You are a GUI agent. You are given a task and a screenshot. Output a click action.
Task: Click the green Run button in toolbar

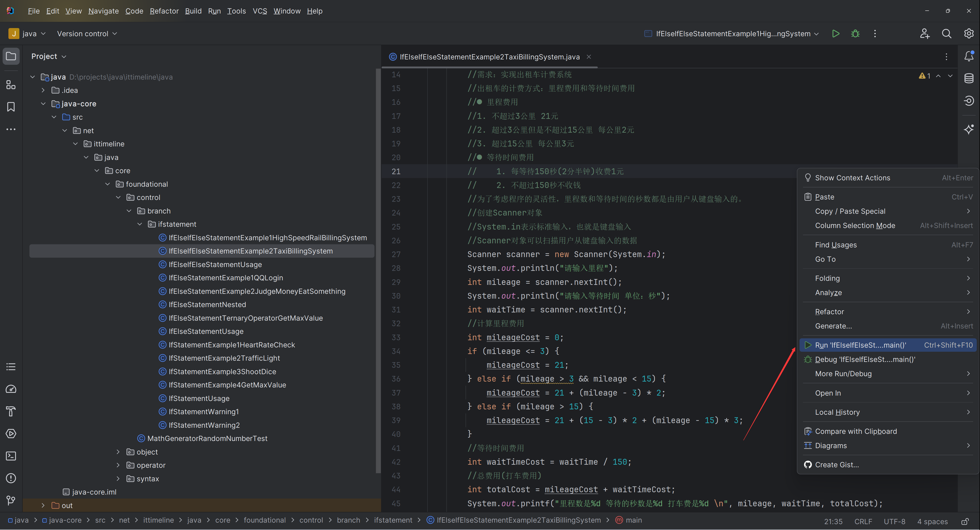tap(835, 33)
